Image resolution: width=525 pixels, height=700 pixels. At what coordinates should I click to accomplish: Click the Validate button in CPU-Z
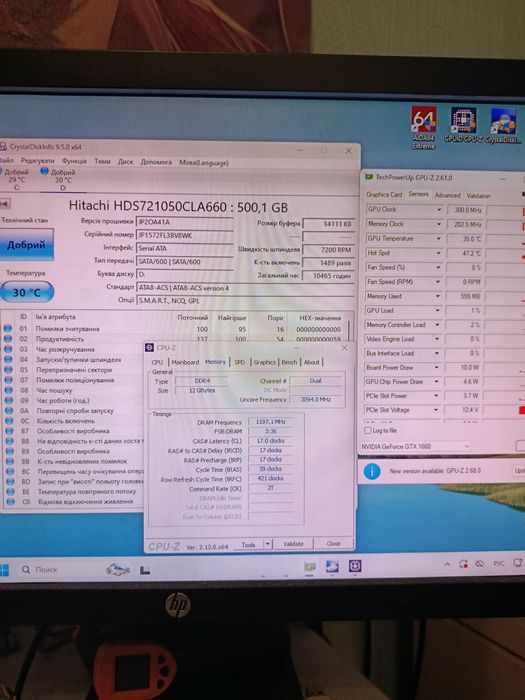point(293,544)
